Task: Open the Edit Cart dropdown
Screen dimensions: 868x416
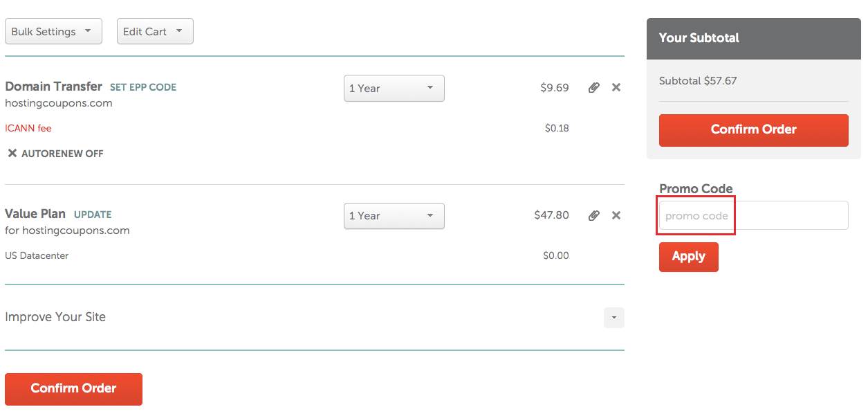Action: point(155,31)
